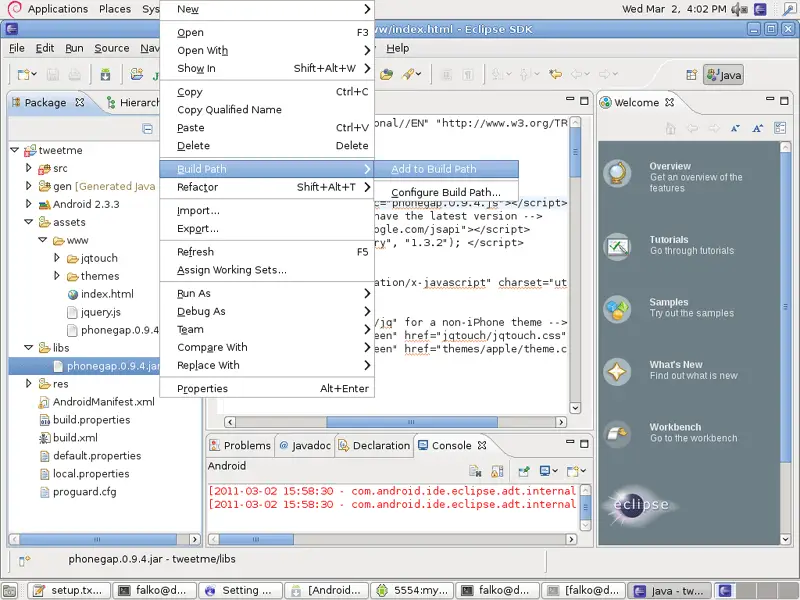Click the volume icon in top panel

click(x=739, y=9)
